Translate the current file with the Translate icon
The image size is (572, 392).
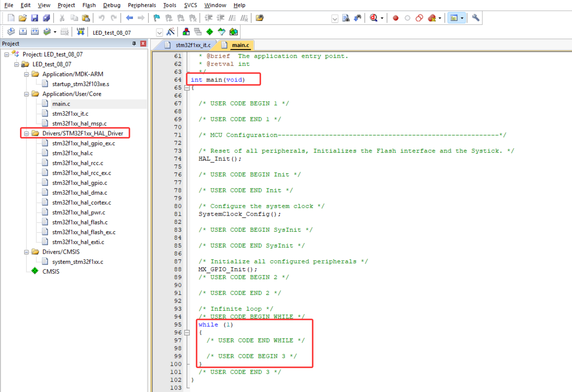11,32
